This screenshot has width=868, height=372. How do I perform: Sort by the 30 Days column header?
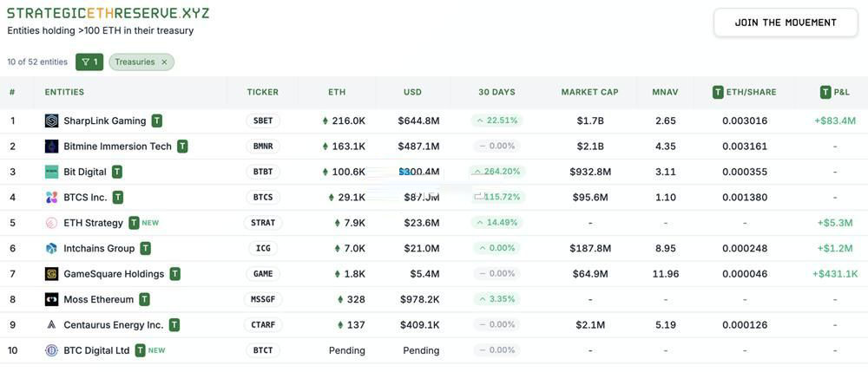[x=496, y=92]
